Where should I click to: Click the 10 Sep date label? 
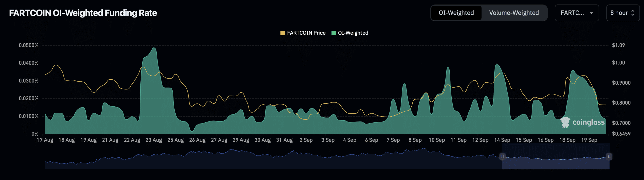pyautogui.click(x=437, y=140)
